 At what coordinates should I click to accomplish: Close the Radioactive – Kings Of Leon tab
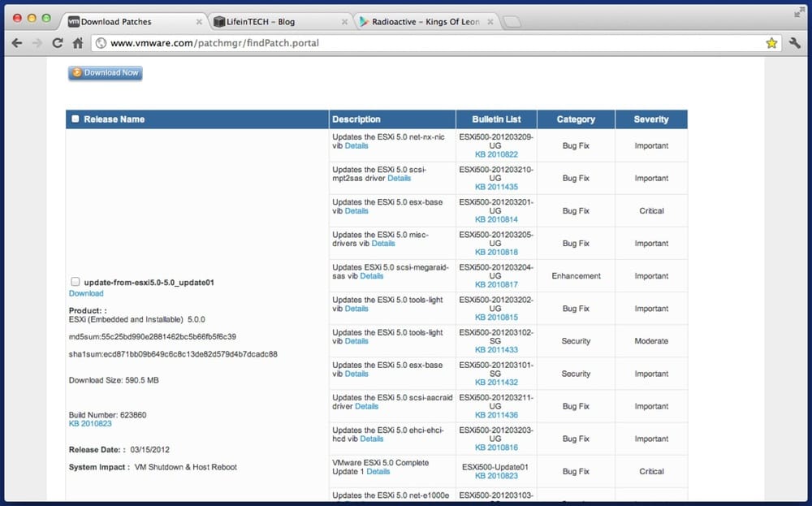coord(490,22)
